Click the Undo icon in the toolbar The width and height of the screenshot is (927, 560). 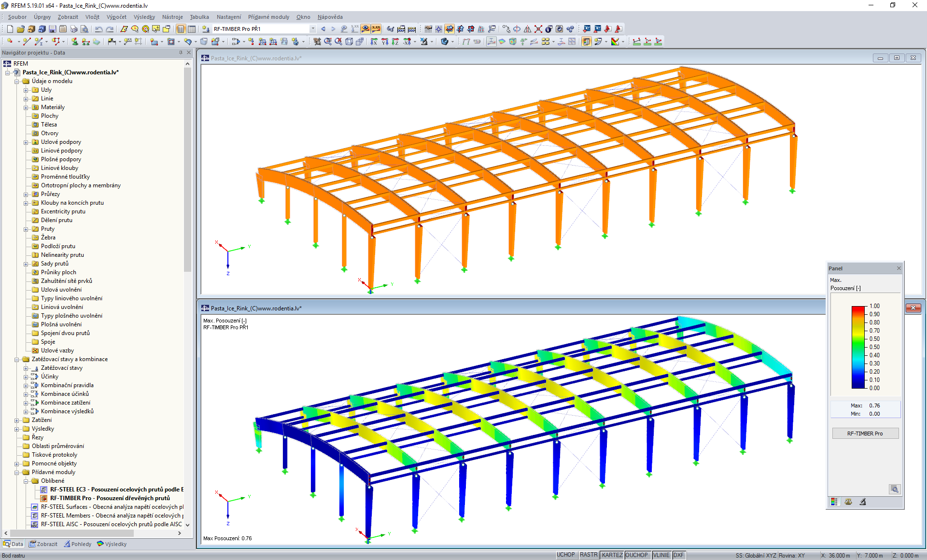[x=98, y=29]
